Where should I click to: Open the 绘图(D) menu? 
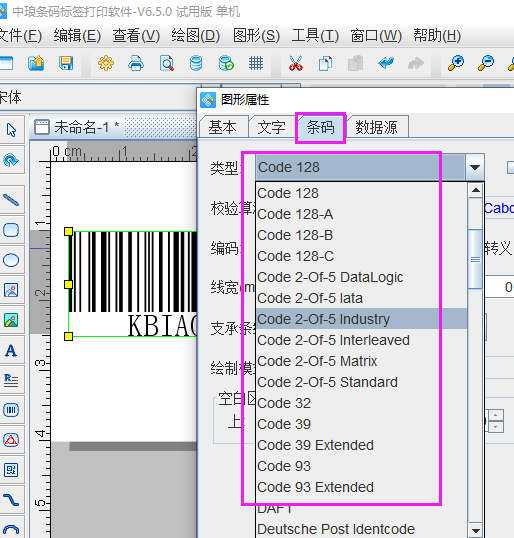pos(196,35)
